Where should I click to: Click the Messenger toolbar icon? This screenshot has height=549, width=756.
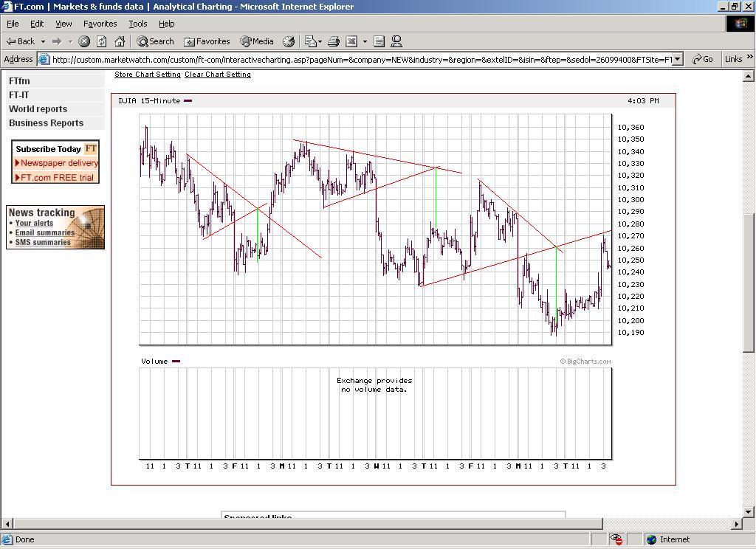pyautogui.click(x=396, y=41)
